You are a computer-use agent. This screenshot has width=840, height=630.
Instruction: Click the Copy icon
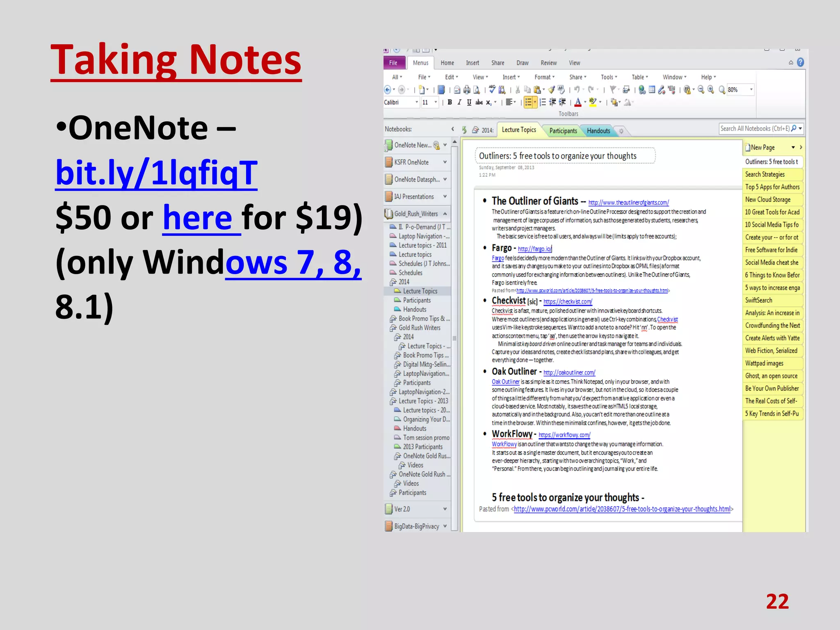coord(527,89)
